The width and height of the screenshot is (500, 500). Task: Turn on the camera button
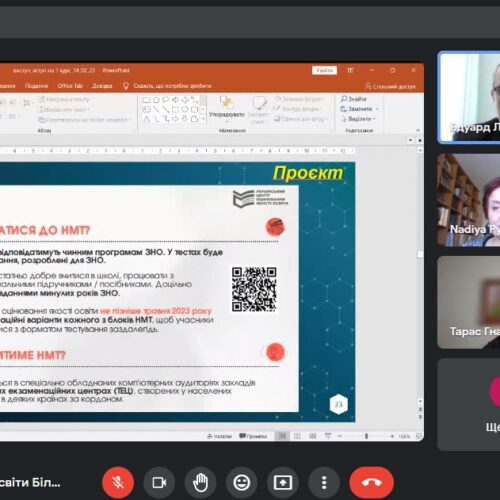(x=159, y=482)
